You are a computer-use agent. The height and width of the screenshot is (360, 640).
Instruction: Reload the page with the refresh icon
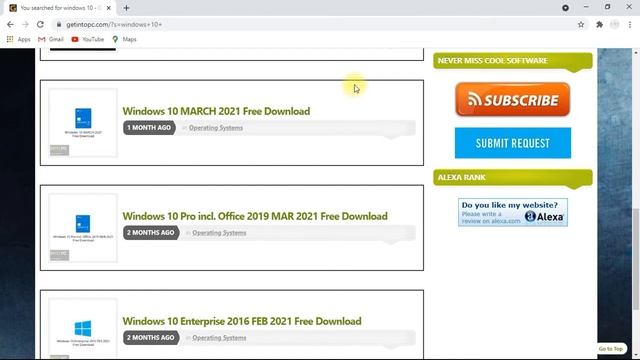(40, 24)
